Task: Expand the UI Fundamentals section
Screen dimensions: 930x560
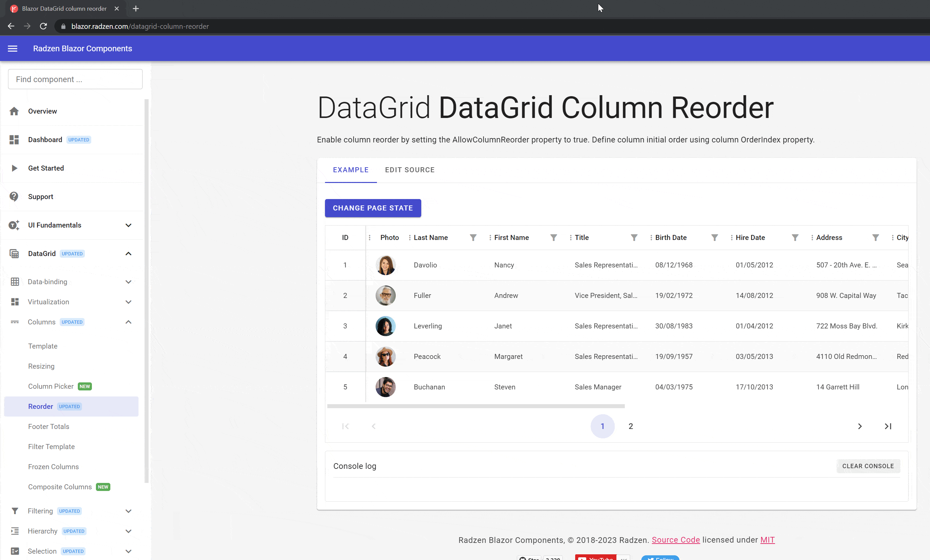Action: [128, 225]
